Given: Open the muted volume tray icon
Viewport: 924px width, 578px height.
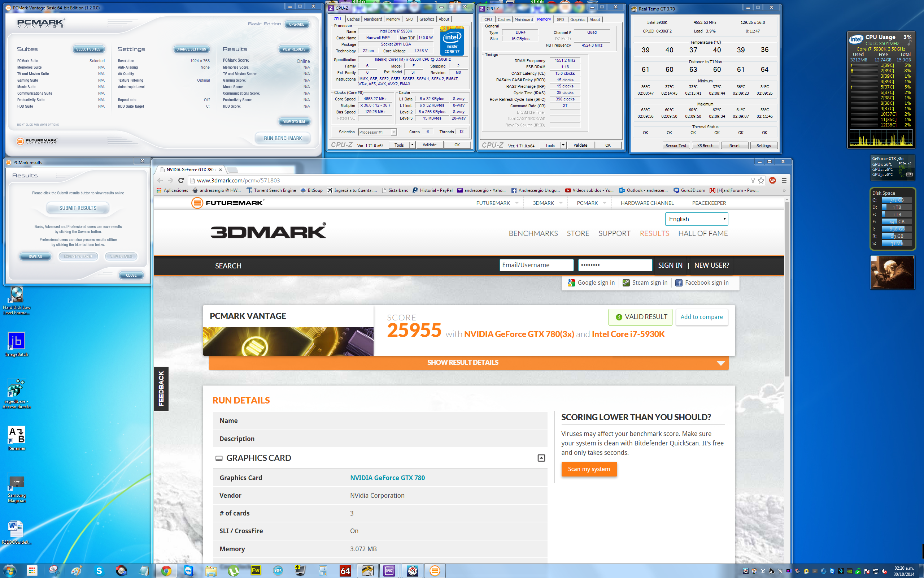Looking at the screenshot, I should click(x=884, y=571).
